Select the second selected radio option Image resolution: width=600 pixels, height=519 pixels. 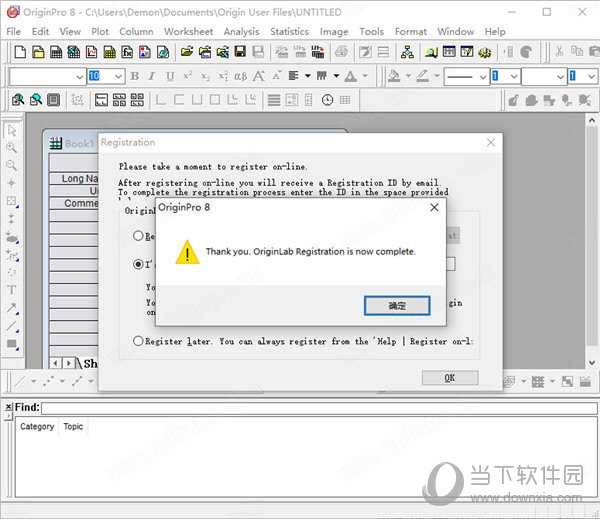[x=138, y=264]
